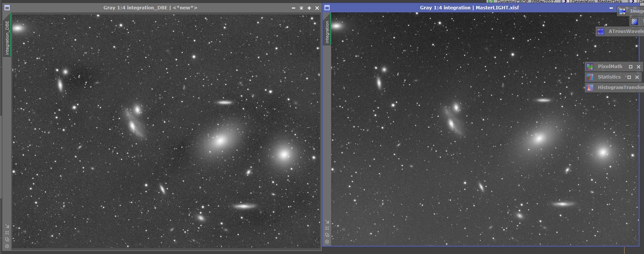Click the checkered blue process icon below Image
The width and height of the screenshot is (644, 254).
tap(634, 22)
